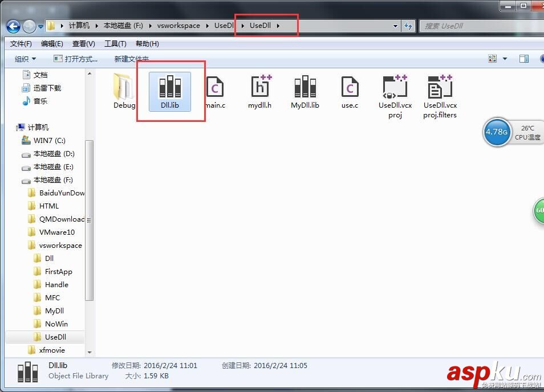Open the 工具(T) menu
The height and width of the screenshot is (392, 544).
116,43
